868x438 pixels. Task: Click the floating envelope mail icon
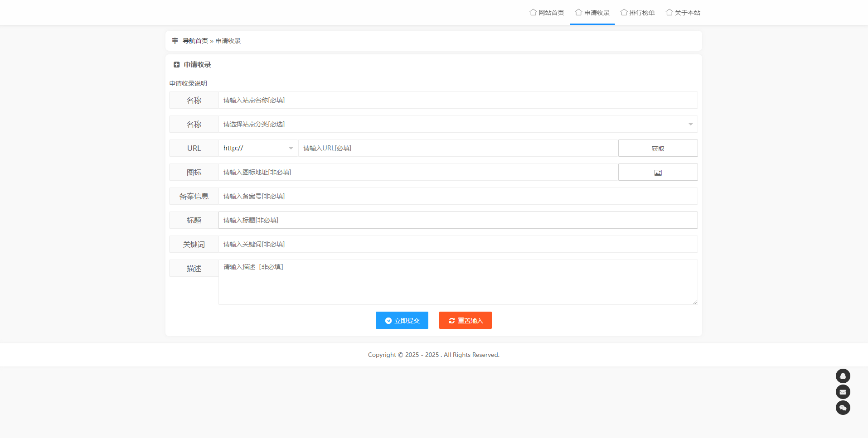click(843, 392)
